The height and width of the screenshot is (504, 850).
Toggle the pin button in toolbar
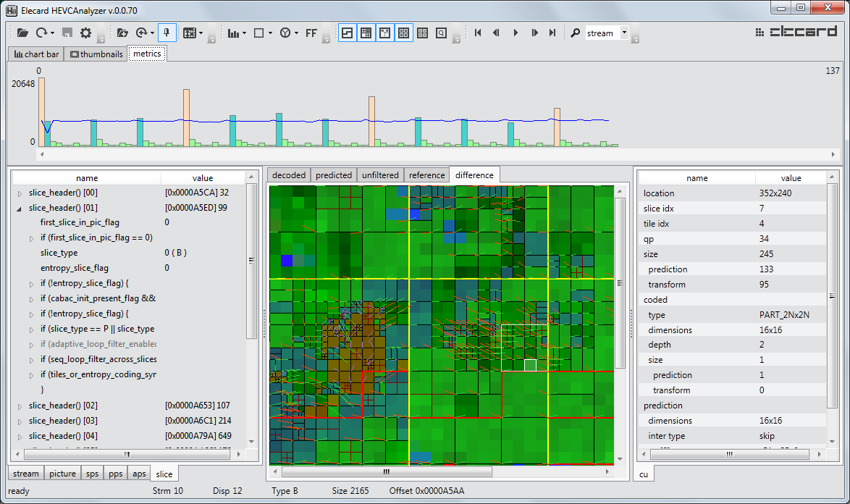pyautogui.click(x=167, y=33)
